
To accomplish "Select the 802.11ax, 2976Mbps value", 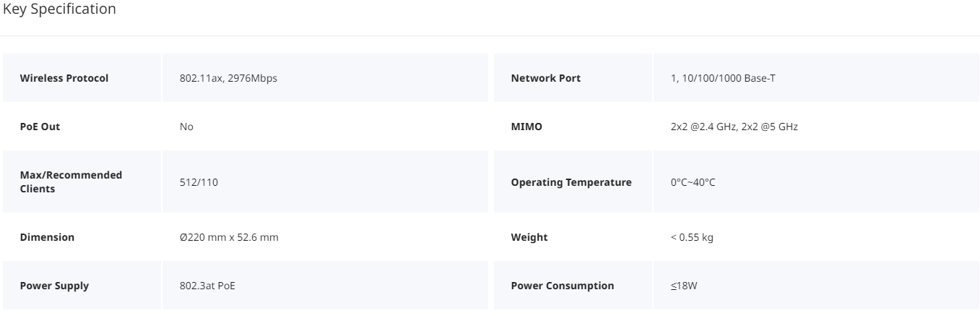I will 228,78.
